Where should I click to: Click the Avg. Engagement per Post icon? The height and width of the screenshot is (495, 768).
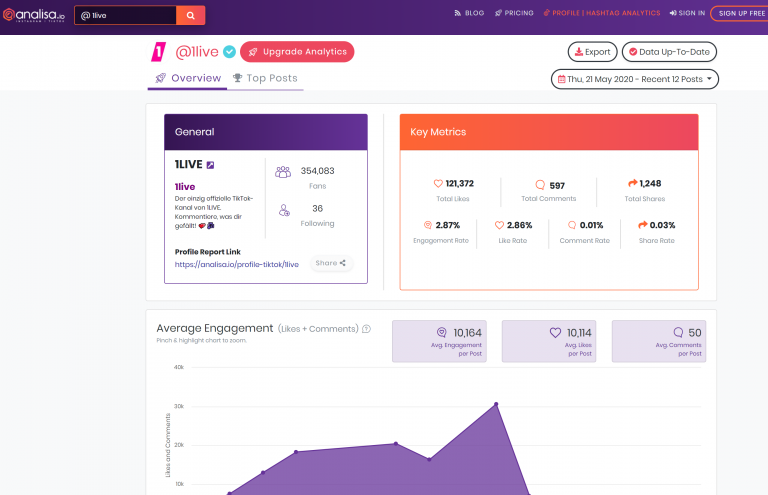tap(441, 332)
